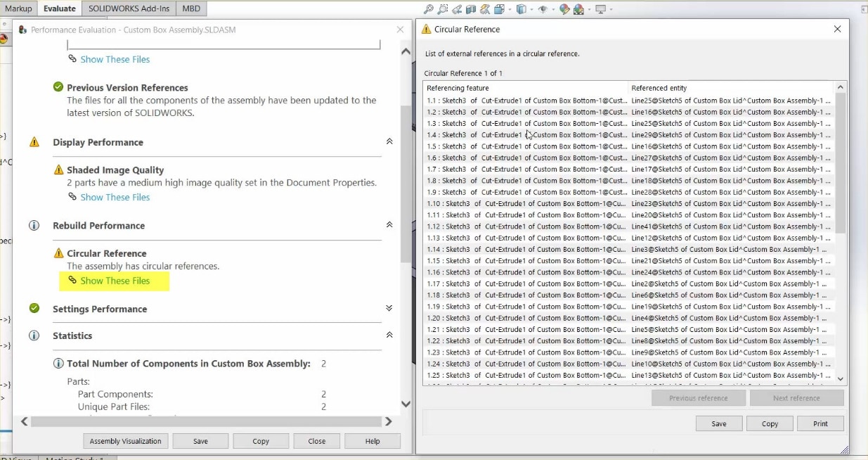Open Display Style dropdown arrow

pos(531,9)
